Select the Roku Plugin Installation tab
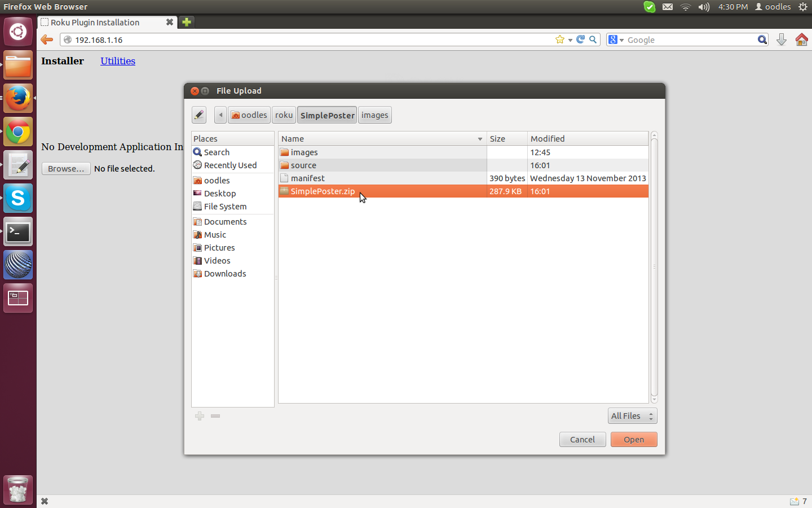 pos(107,22)
